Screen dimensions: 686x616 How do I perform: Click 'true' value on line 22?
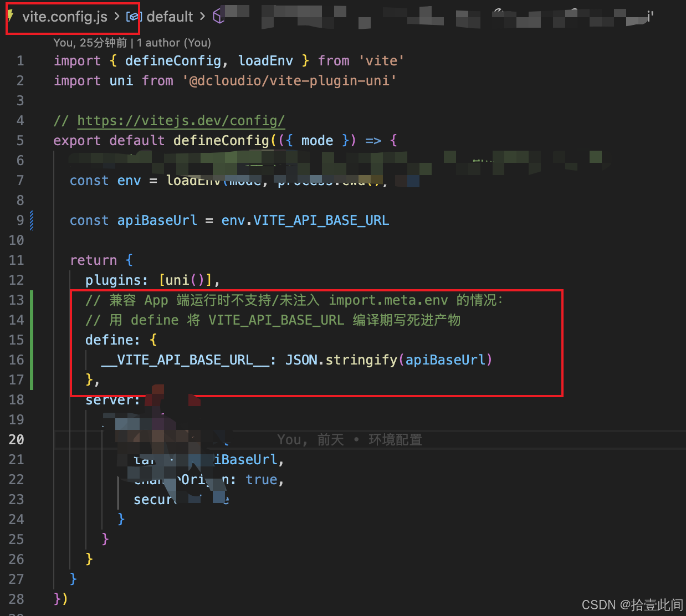click(262, 480)
